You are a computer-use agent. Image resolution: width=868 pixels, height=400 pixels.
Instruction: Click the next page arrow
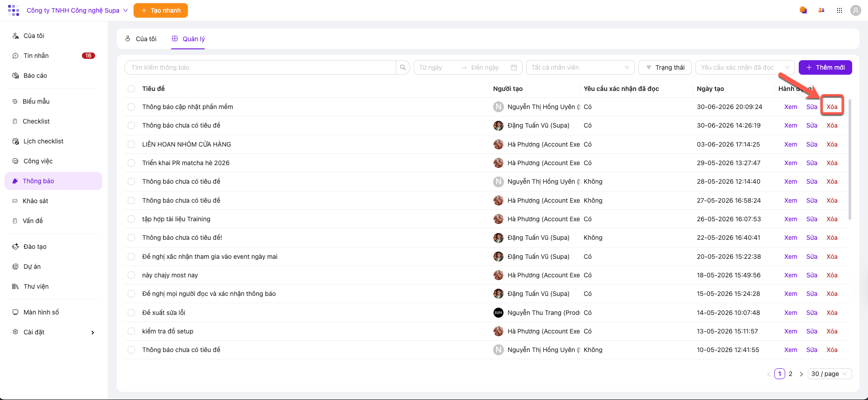pos(801,374)
